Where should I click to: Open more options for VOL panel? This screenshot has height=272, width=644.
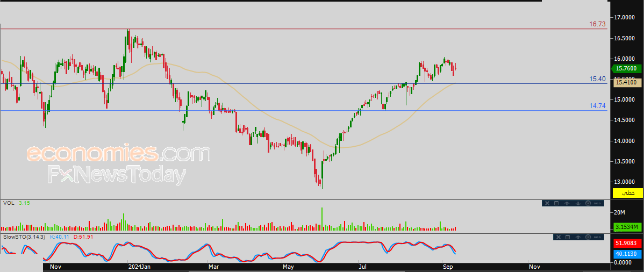tap(597, 203)
